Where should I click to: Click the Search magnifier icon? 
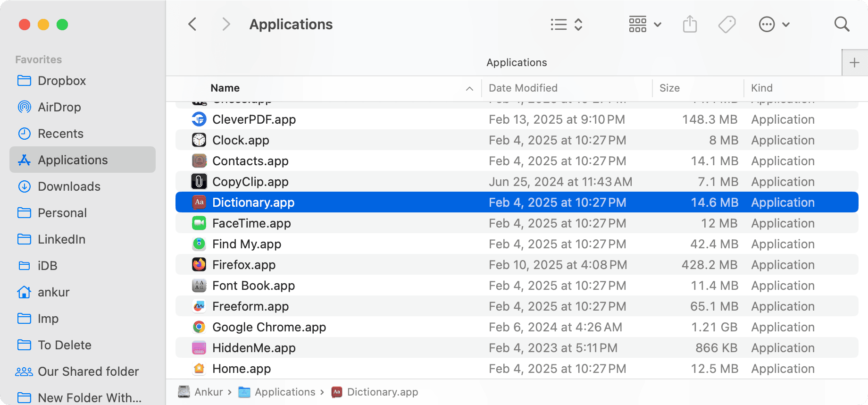tap(842, 24)
